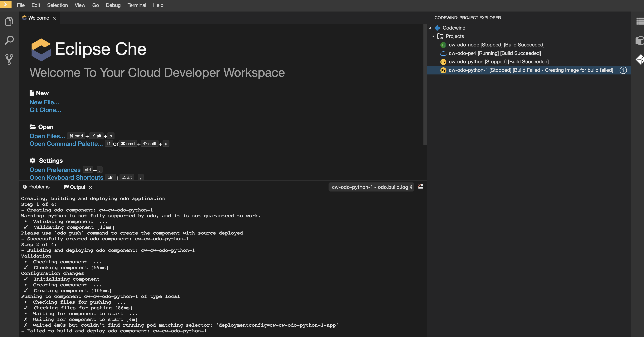Select the search icon in the left sidebar

pos(9,40)
